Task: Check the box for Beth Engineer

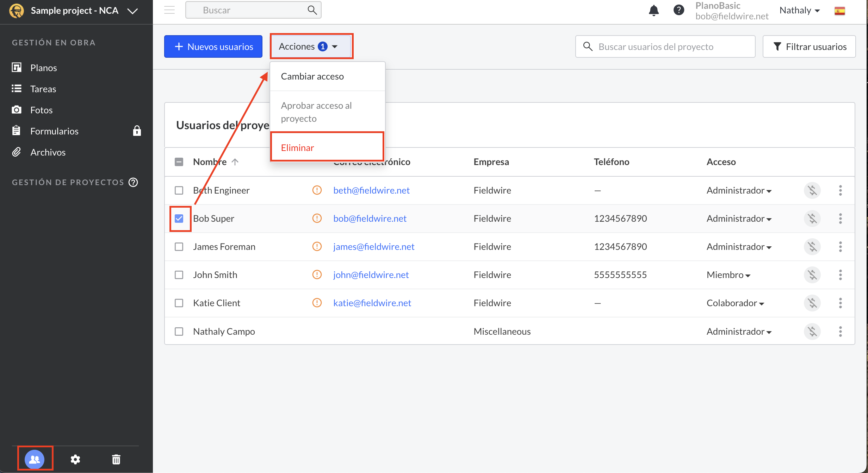Action: click(179, 190)
